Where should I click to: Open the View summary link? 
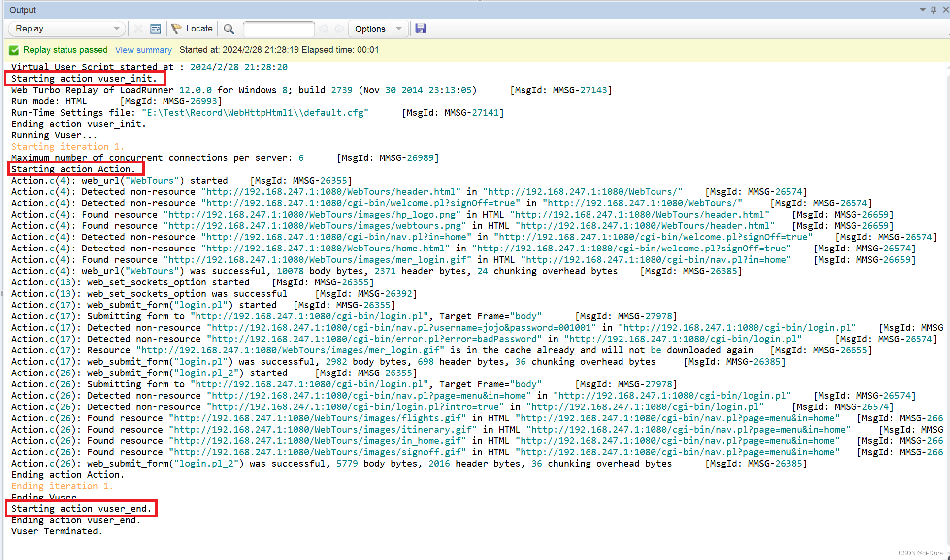(x=143, y=50)
